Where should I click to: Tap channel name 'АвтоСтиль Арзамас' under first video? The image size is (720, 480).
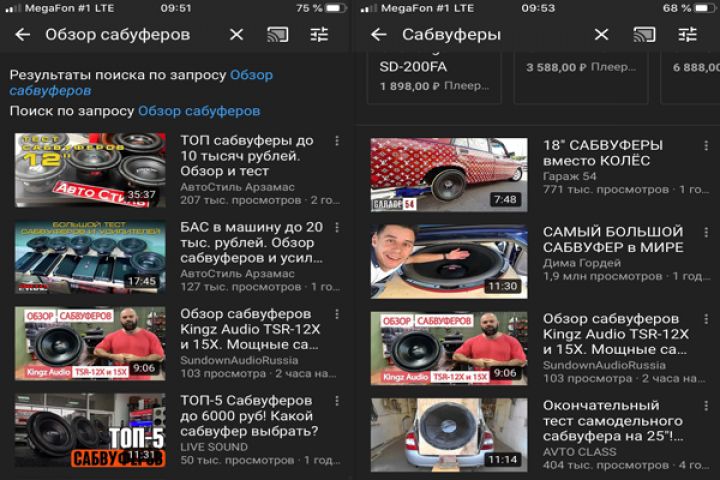coord(237,187)
